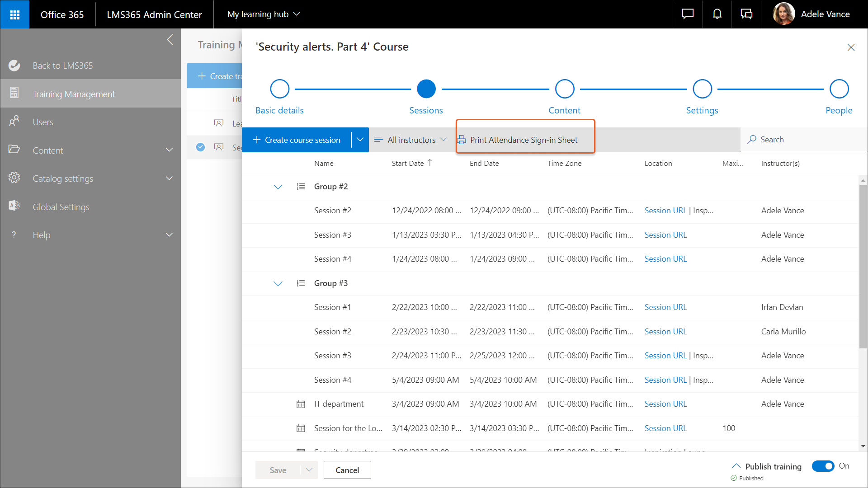Open the All instructors filter dropdown

click(410, 140)
